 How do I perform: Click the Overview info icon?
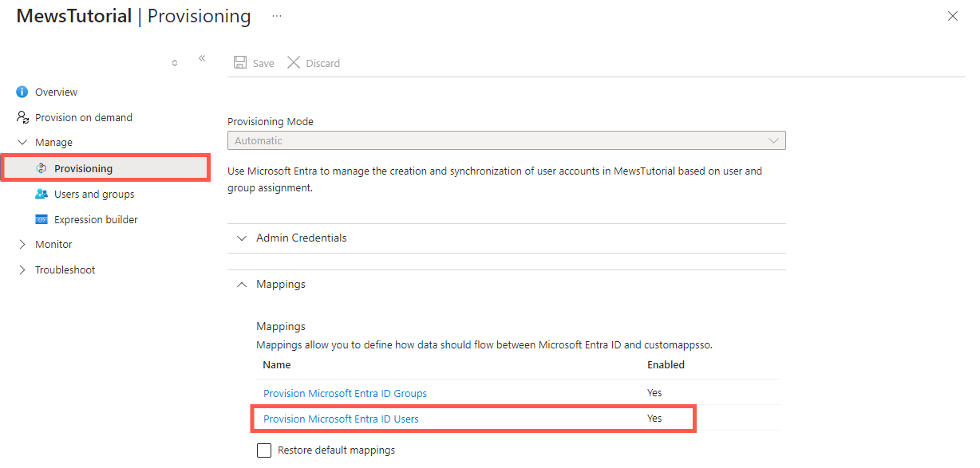coord(22,92)
